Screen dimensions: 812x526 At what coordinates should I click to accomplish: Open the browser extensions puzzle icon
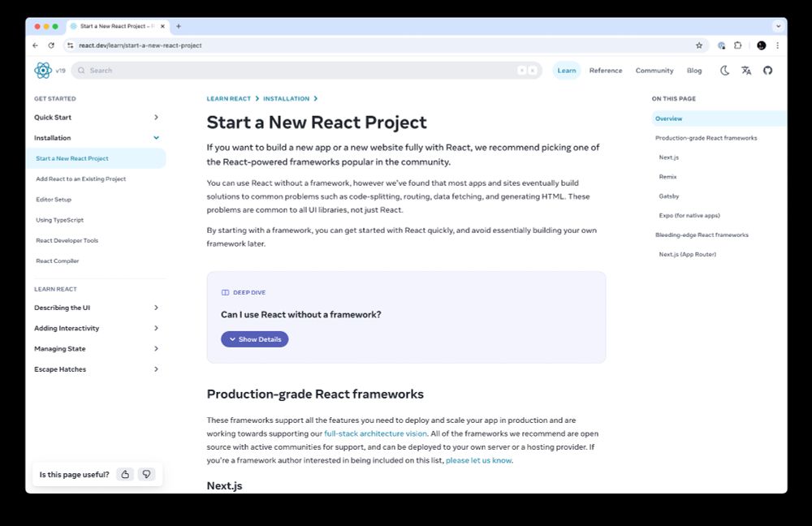pos(738,45)
